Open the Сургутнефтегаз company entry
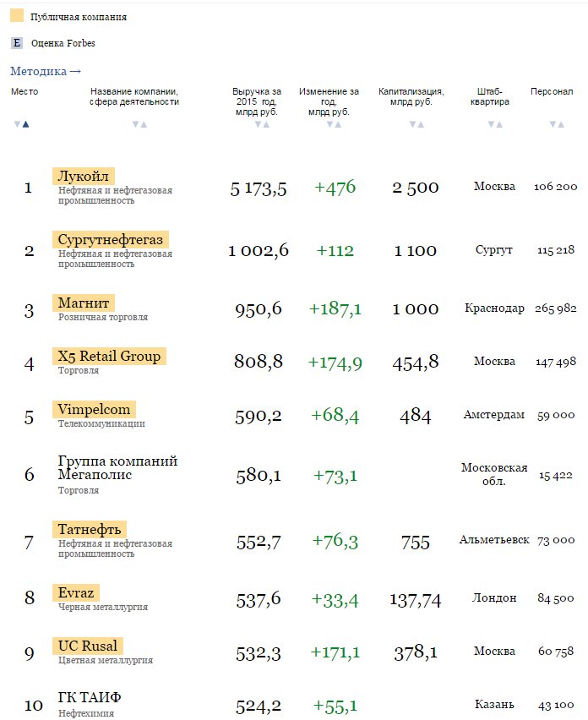 tap(110, 239)
